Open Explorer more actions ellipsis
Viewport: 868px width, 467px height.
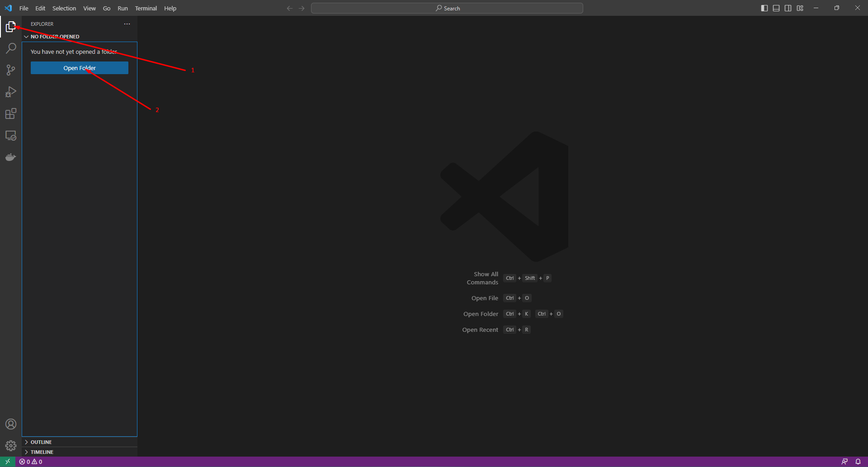pos(127,24)
